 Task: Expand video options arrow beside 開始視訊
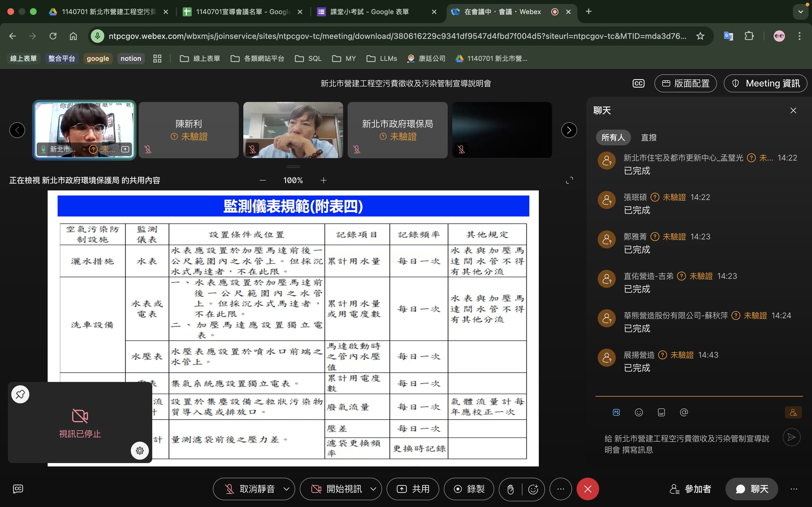[373, 489]
